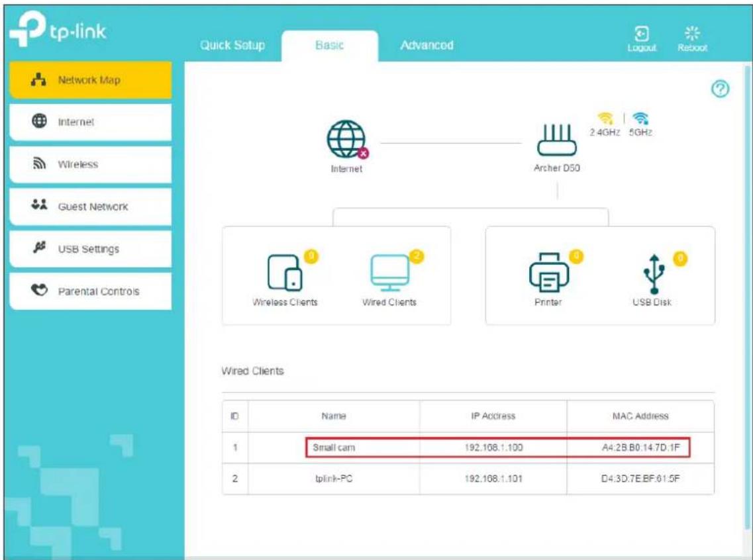Image resolution: width=753 pixels, height=560 pixels.
Task: Click the tp-link logo
Action: pos(58,30)
